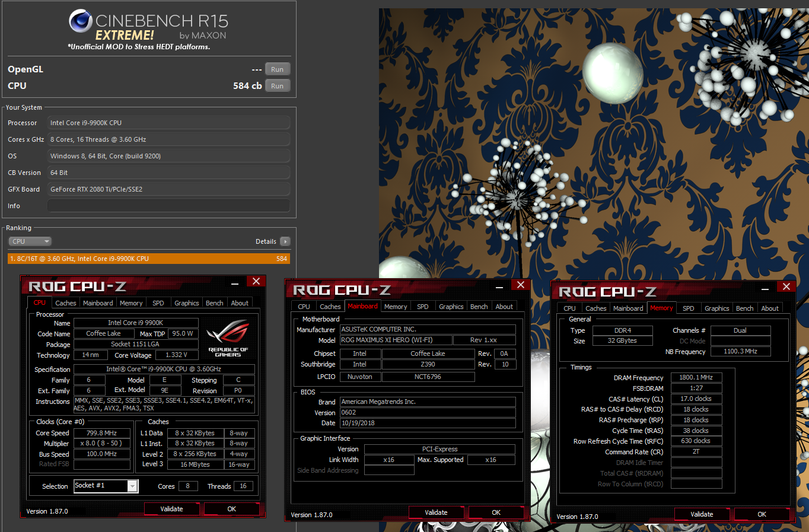
Task: Click the Southbridge Z390 value
Action: click(x=428, y=364)
